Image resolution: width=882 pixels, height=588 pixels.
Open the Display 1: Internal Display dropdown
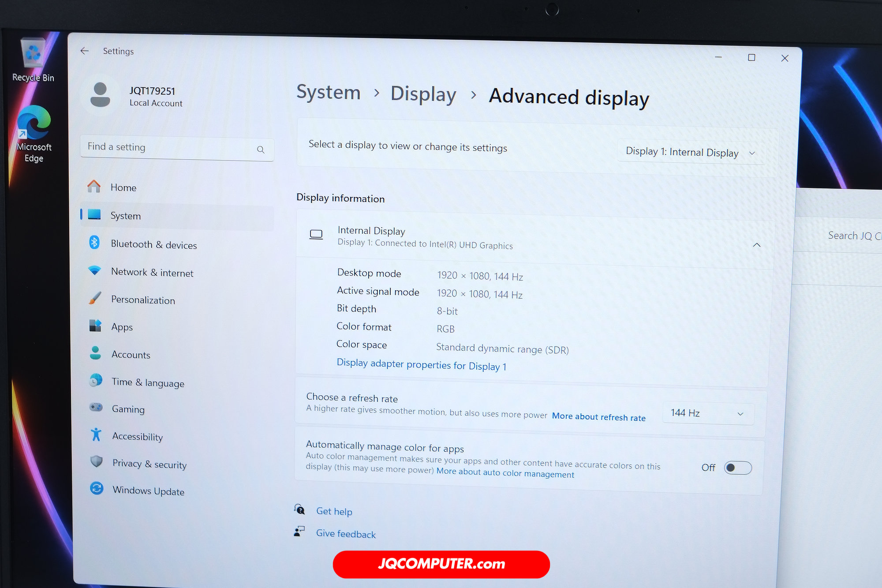(691, 153)
